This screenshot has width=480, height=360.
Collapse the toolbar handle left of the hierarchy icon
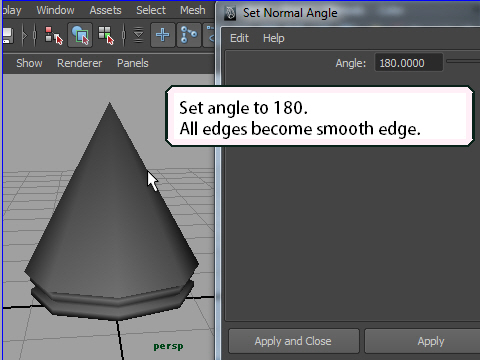tap(35, 35)
